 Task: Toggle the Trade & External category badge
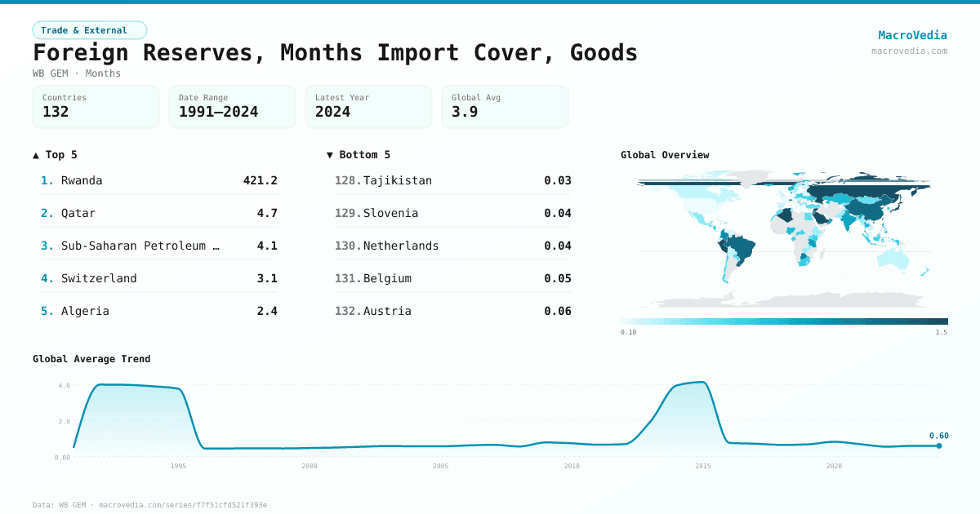tap(90, 29)
